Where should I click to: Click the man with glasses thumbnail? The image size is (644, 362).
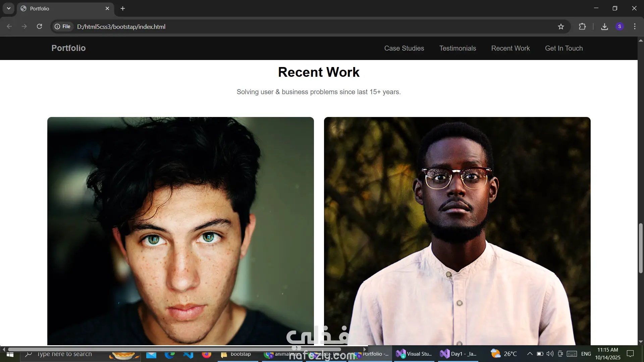point(457,231)
